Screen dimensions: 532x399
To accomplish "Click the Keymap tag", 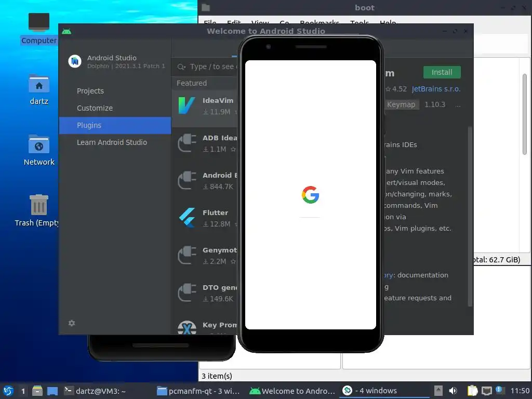I will coord(401,104).
